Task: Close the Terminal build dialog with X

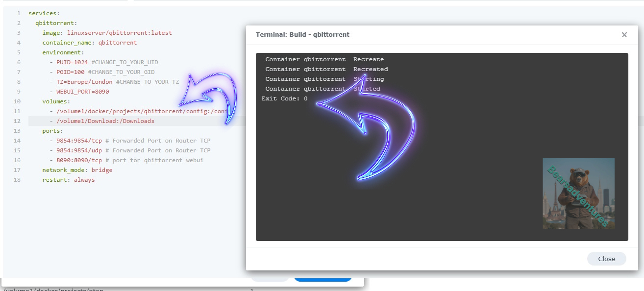Action: point(624,35)
